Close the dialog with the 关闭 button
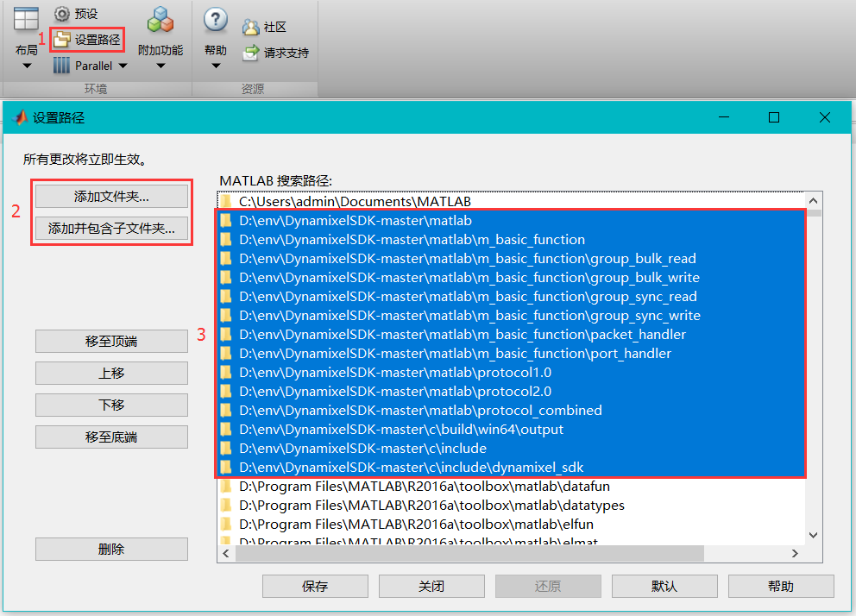856x616 pixels. pos(431,586)
